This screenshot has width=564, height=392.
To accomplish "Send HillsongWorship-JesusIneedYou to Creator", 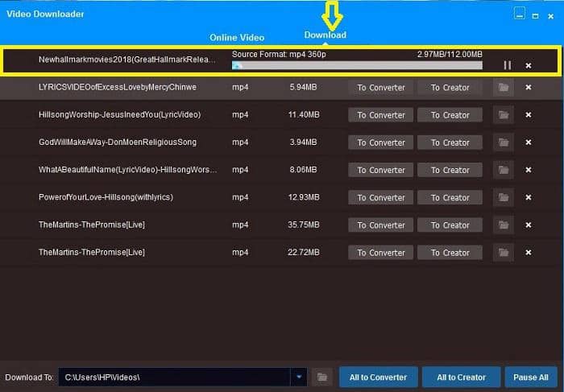I will [450, 115].
